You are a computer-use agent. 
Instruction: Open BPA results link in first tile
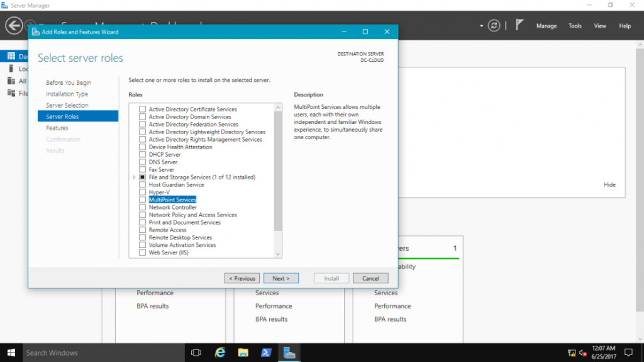152,306
